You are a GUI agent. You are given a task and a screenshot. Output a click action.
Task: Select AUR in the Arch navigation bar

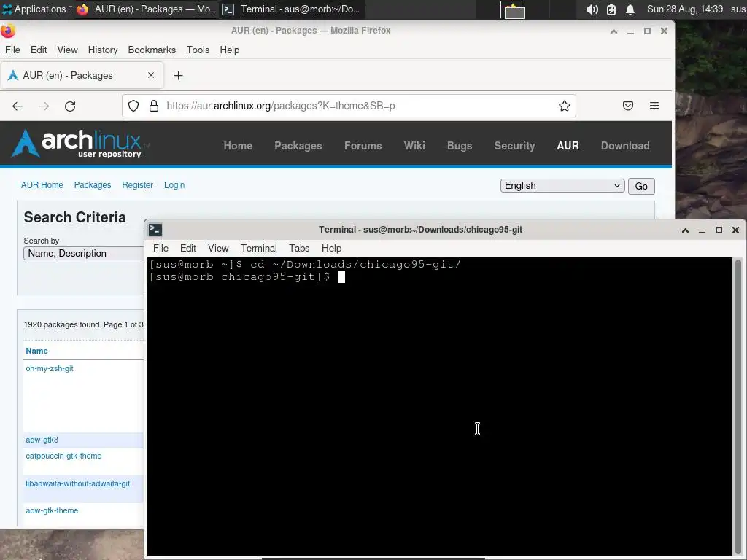coord(568,146)
